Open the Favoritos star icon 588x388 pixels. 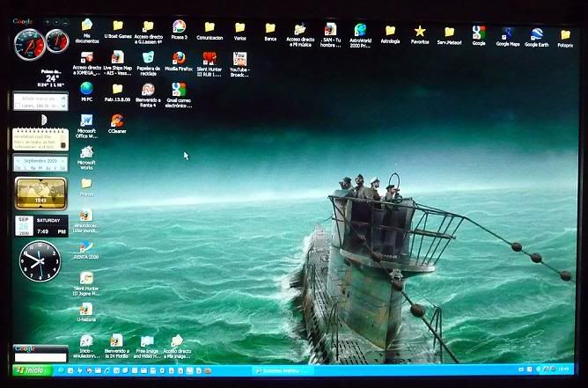pos(420,35)
